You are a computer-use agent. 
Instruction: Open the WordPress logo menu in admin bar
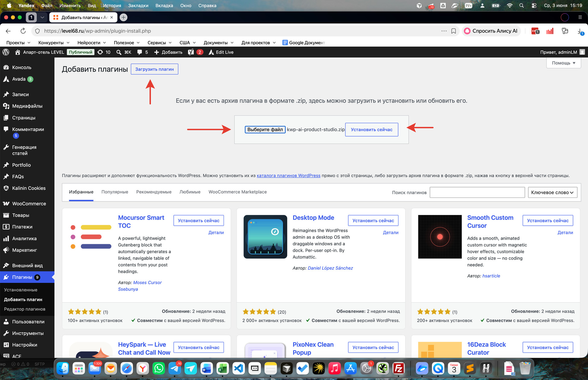tap(6, 52)
